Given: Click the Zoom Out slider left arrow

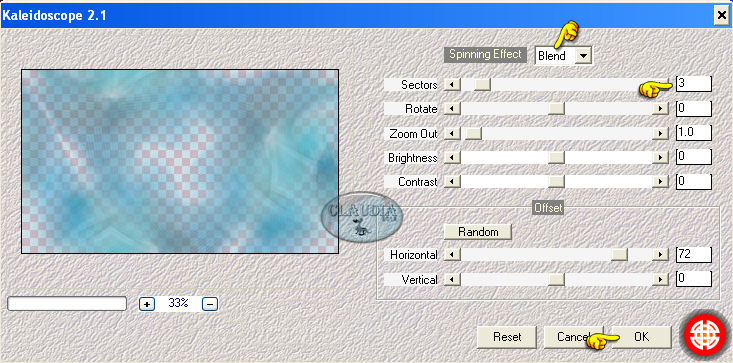Looking at the screenshot, I should click(452, 134).
